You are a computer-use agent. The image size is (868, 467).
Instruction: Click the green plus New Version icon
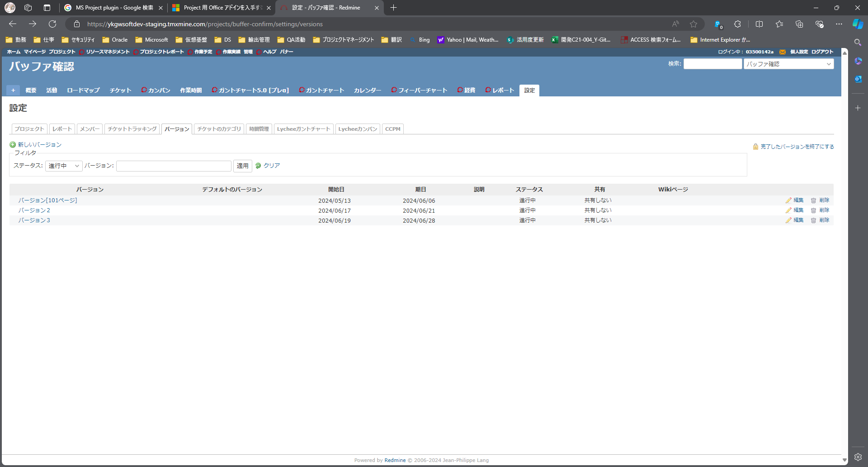[x=13, y=145]
